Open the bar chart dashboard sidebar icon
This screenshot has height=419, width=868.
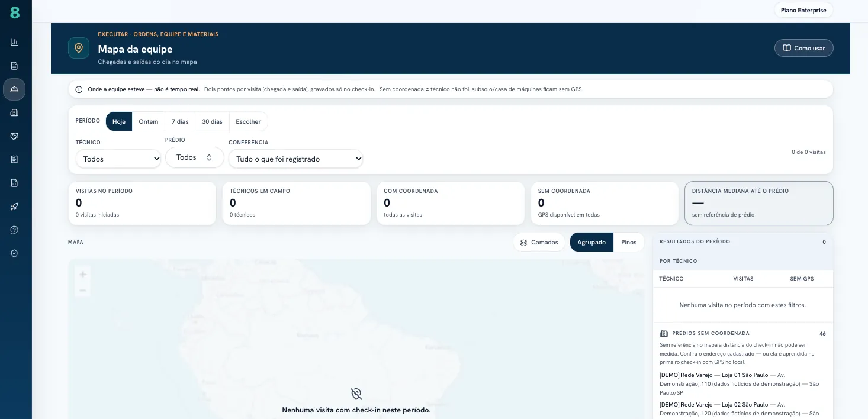click(x=14, y=42)
